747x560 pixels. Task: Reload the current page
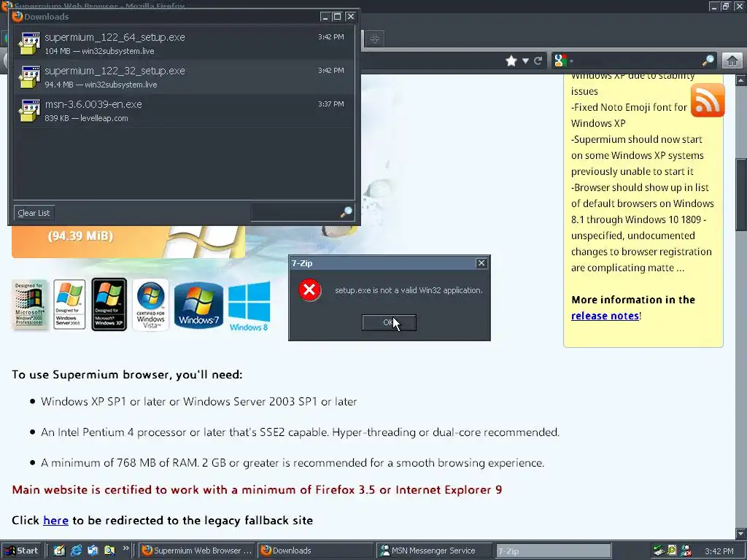(538, 61)
